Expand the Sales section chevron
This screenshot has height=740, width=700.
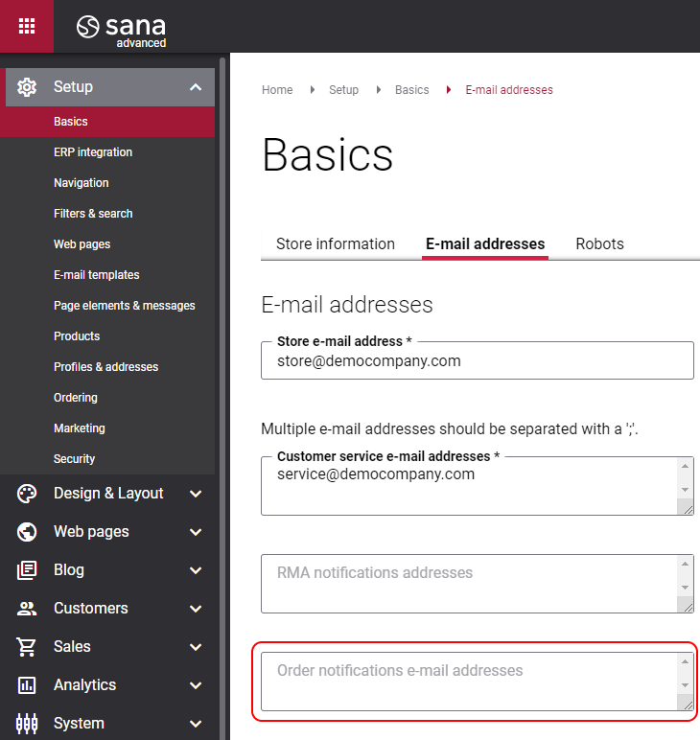pos(196,647)
